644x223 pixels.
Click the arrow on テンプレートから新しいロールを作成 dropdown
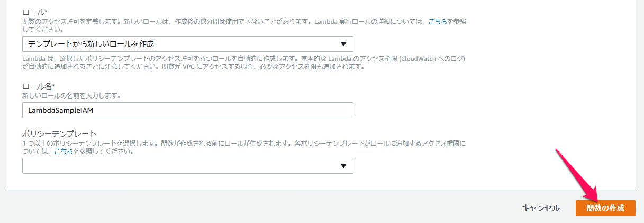click(x=343, y=44)
